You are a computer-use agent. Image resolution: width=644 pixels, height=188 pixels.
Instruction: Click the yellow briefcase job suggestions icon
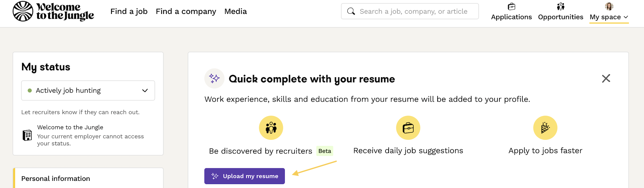pos(408,128)
